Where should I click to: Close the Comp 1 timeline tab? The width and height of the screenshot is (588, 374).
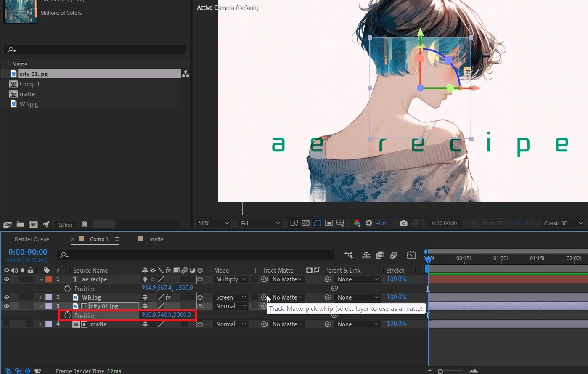pyautogui.click(x=72, y=239)
